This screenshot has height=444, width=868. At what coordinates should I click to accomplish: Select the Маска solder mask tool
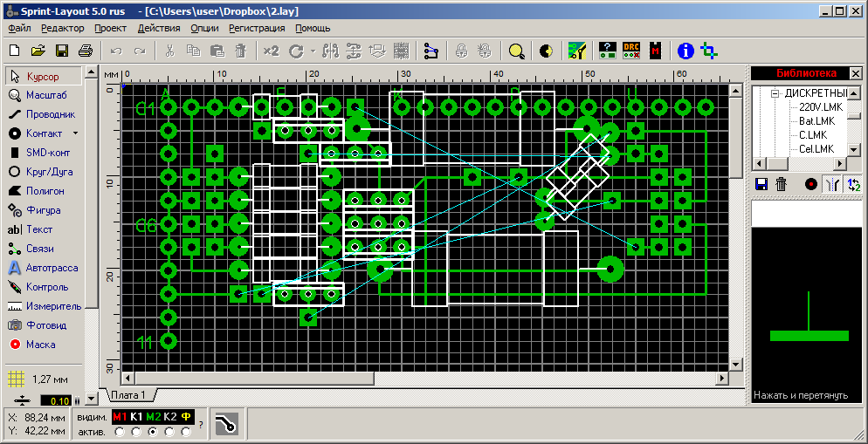[43, 345]
